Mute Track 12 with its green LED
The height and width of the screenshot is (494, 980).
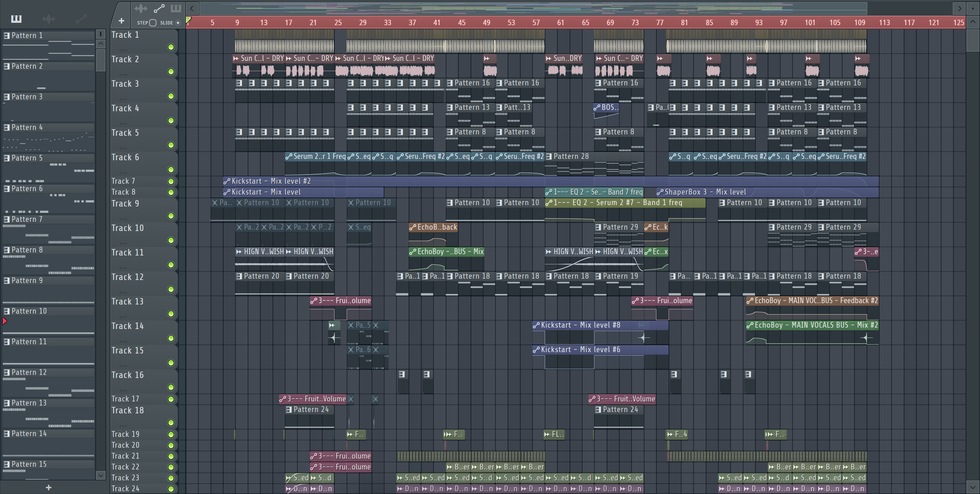[x=171, y=290]
